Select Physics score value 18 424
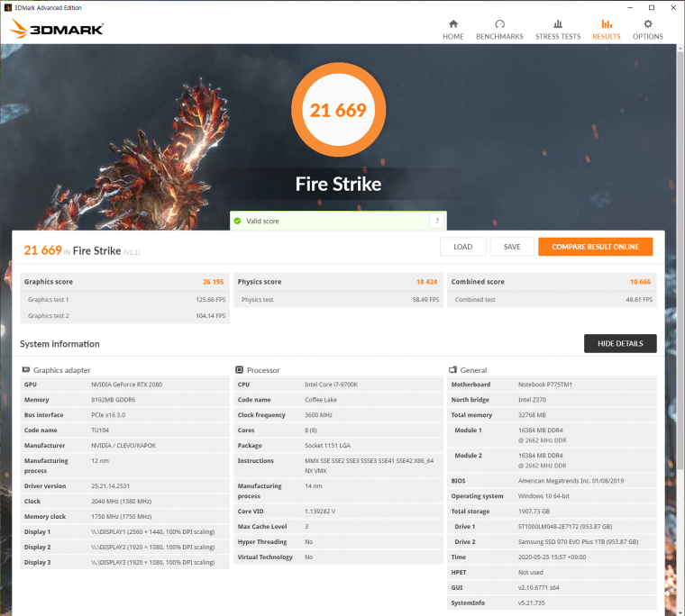Screen dimensions: 685x616 coord(426,282)
